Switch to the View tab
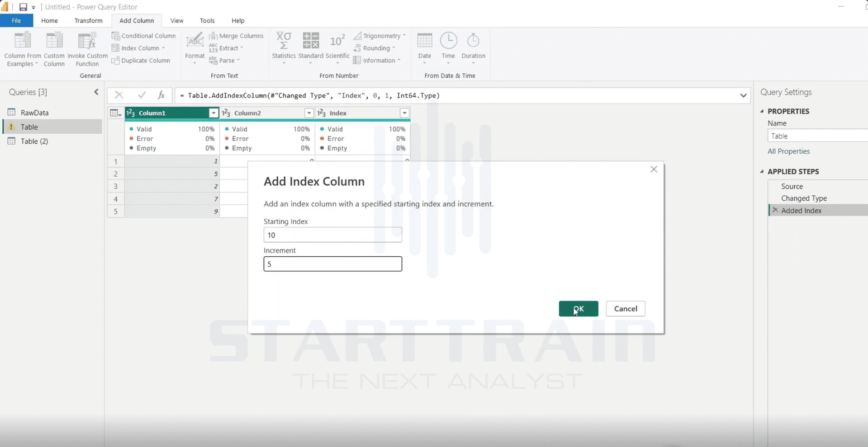 tap(177, 21)
